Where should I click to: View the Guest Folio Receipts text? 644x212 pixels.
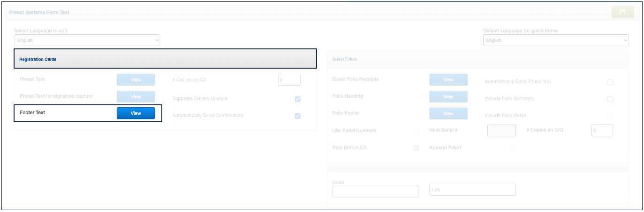[448, 80]
